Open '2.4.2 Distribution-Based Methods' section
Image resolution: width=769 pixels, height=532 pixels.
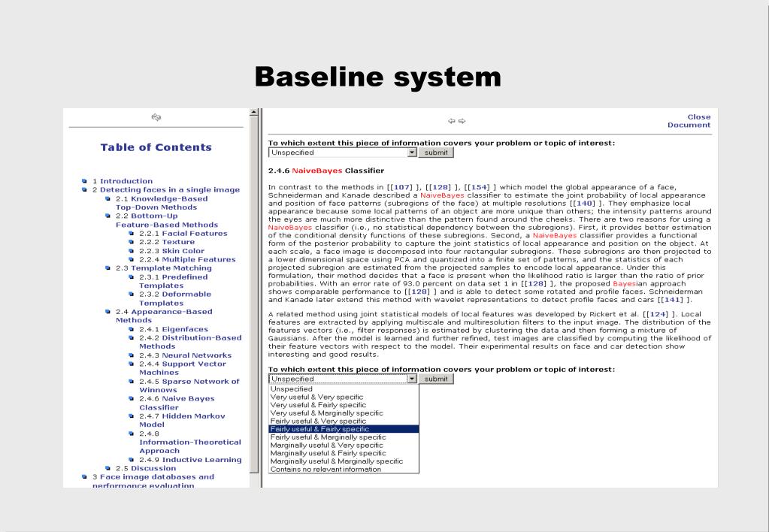click(x=190, y=342)
